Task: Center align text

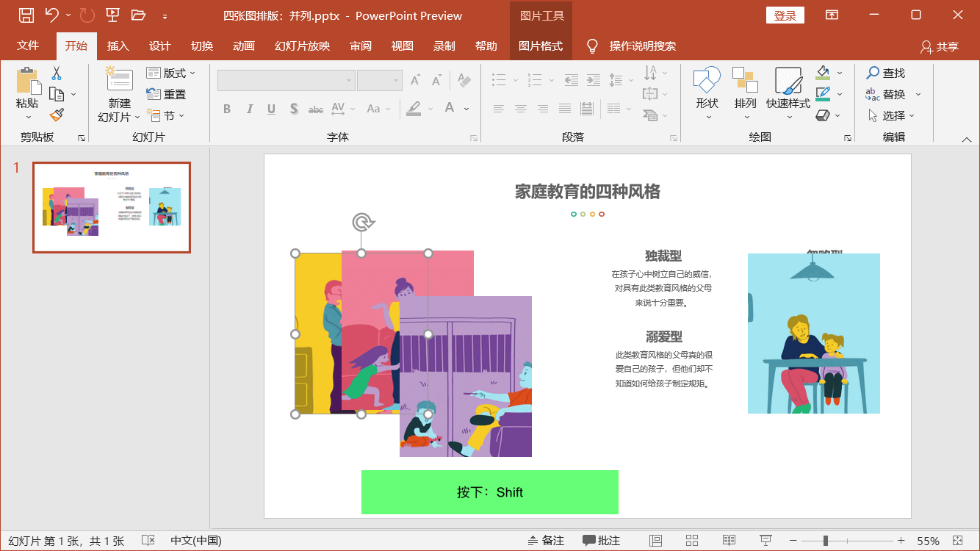Action: pos(520,109)
